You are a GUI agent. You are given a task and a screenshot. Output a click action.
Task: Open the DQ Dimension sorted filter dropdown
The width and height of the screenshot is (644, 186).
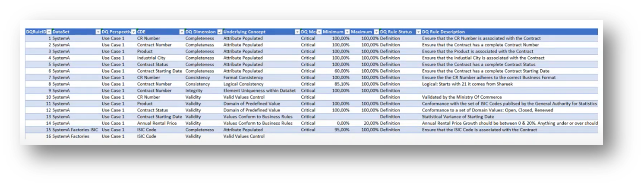pyautogui.click(x=220, y=32)
